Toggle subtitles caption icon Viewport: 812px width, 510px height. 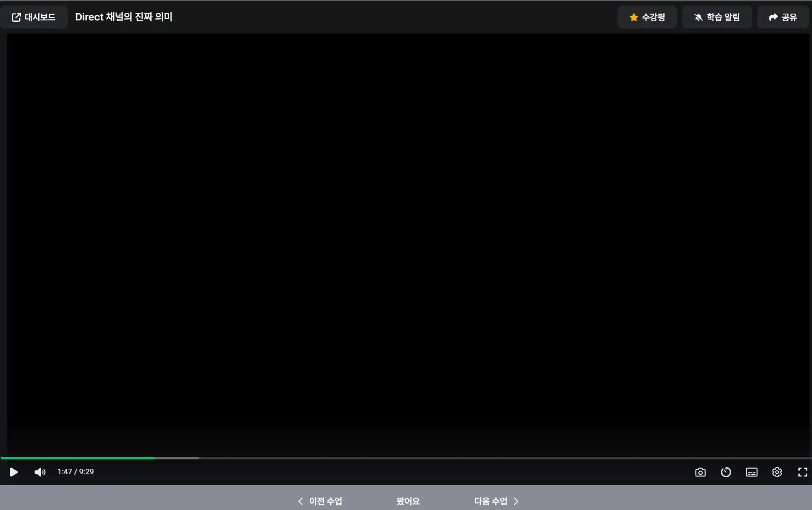(752, 472)
